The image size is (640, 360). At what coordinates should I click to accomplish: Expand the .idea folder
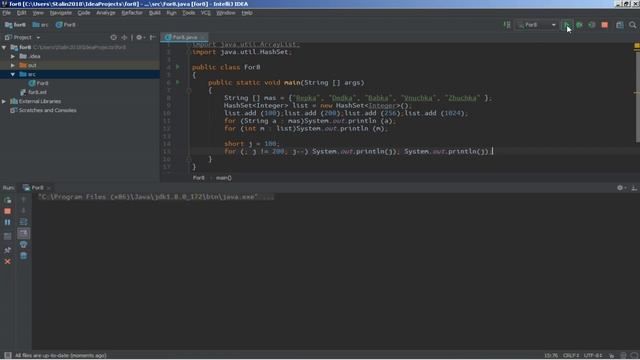(13, 56)
